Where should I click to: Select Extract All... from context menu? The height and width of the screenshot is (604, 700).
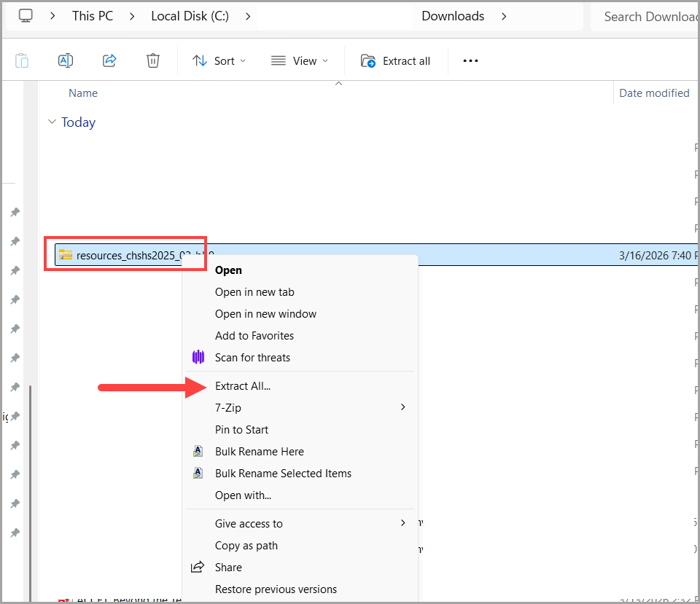click(x=243, y=386)
